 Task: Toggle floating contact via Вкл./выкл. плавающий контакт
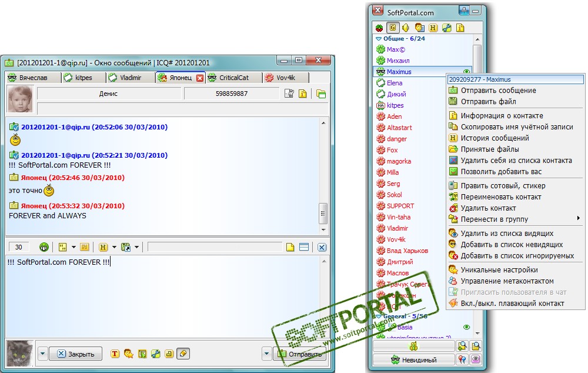[x=512, y=304]
